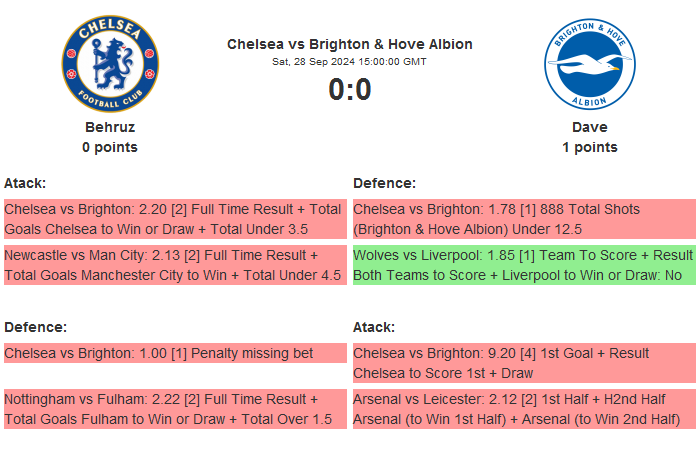Select player name Dave
Viewport: 700px width, 460px height.
(x=589, y=127)
